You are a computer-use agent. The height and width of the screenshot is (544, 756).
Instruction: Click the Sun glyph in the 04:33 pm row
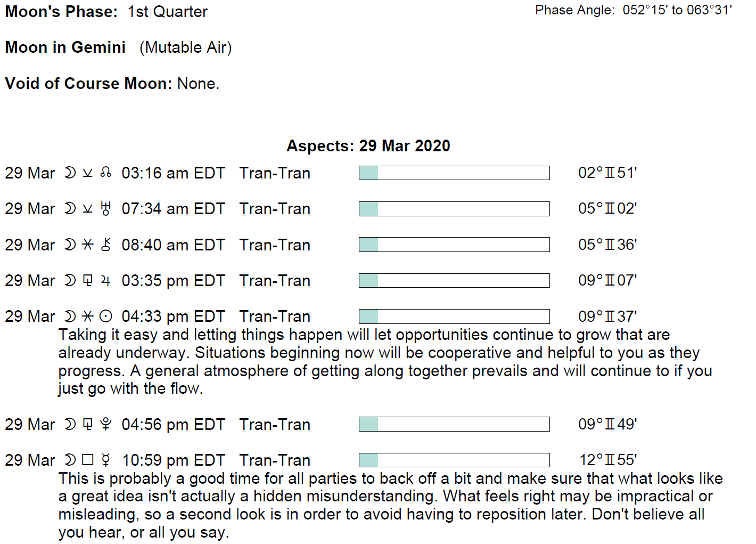pos(106,316)
